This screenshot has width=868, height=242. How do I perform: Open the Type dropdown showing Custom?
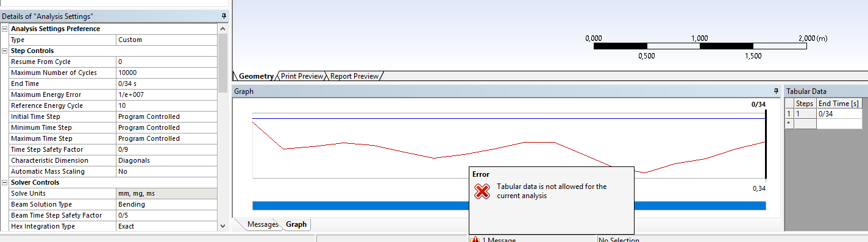pos(166,40)
